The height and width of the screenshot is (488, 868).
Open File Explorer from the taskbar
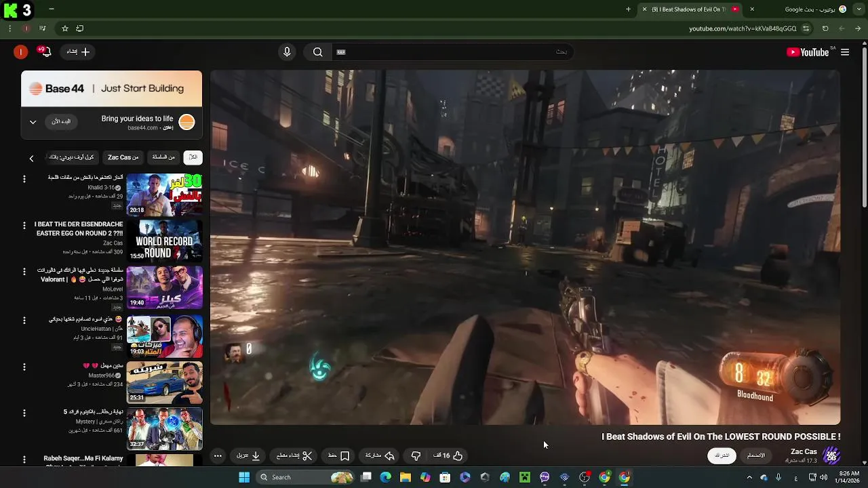(405, 477)
